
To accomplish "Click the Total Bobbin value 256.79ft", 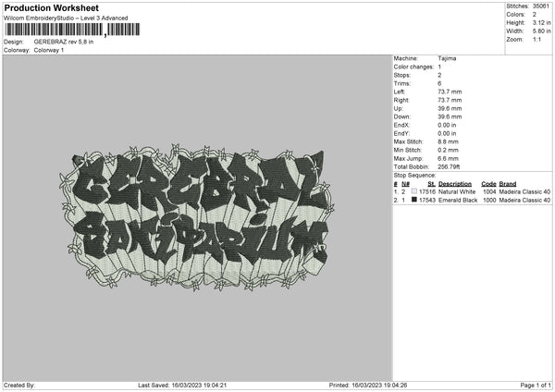I will click(x=449, y=167).
